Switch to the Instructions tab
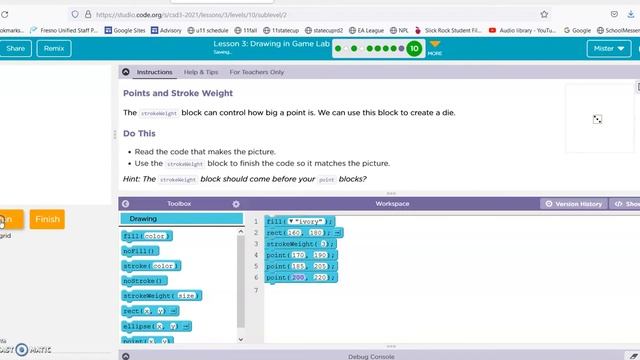This screenshot has width=640, height=360. (x=154, y=72)
